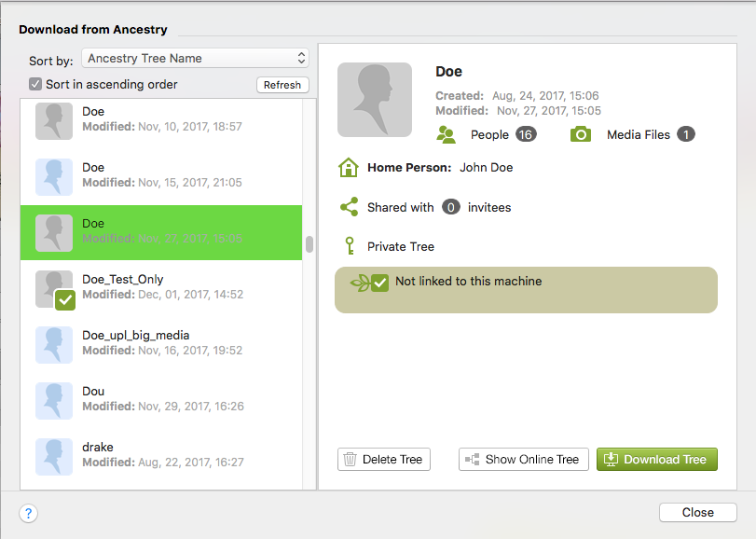This screenshot has width=756, height=539.
Task: Select the Doe_Test_Only tree name
Action: pos(122,280)
